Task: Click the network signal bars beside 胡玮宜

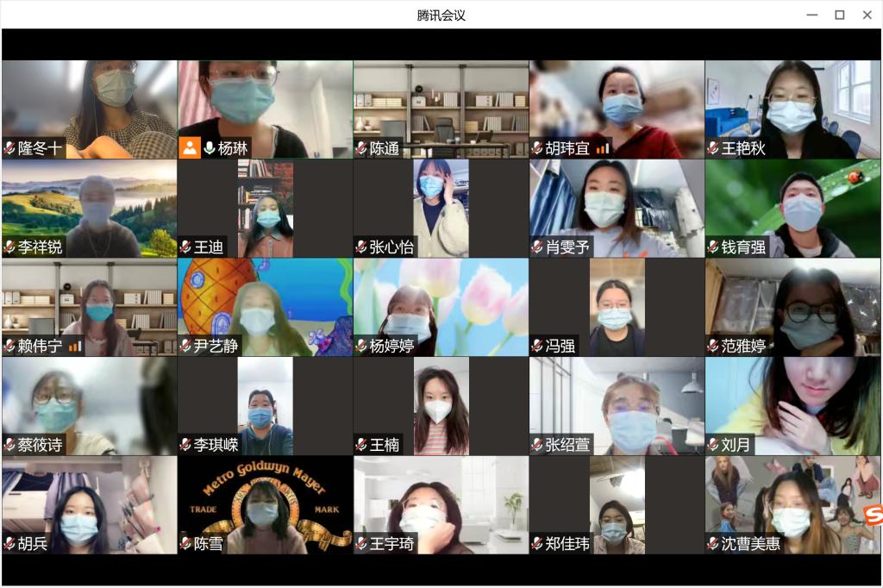Action: click(x=601, y=148)
